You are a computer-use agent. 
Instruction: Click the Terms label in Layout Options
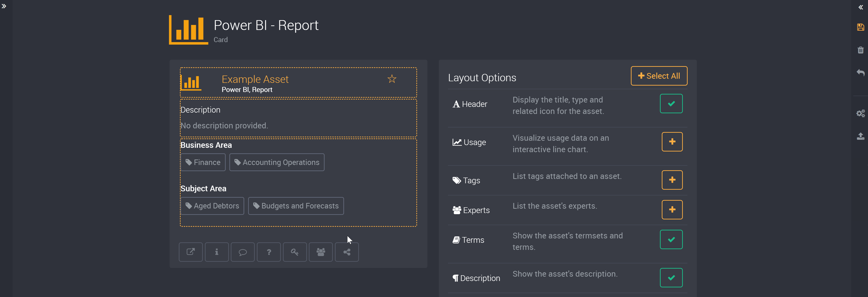point(468,240)
